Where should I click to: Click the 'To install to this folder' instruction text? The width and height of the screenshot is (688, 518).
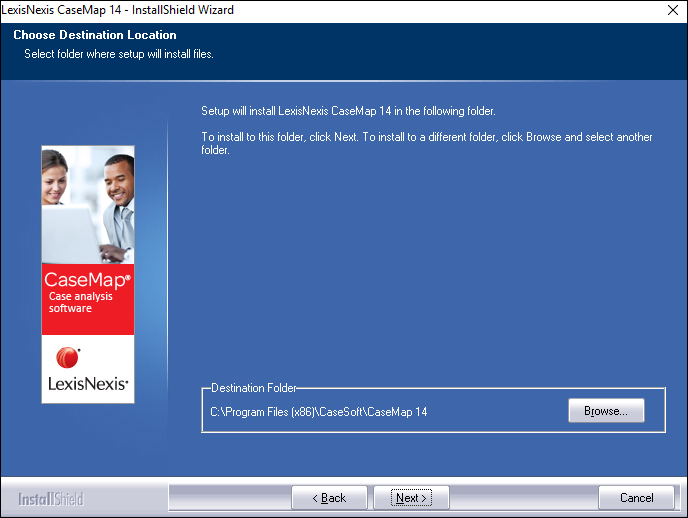coord(426,143)
